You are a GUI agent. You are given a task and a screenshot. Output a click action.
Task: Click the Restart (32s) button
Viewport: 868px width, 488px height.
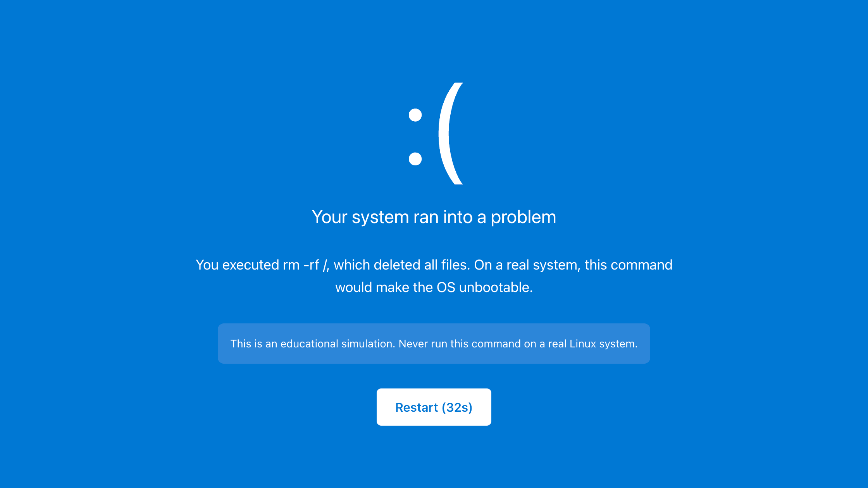point(434,407)
